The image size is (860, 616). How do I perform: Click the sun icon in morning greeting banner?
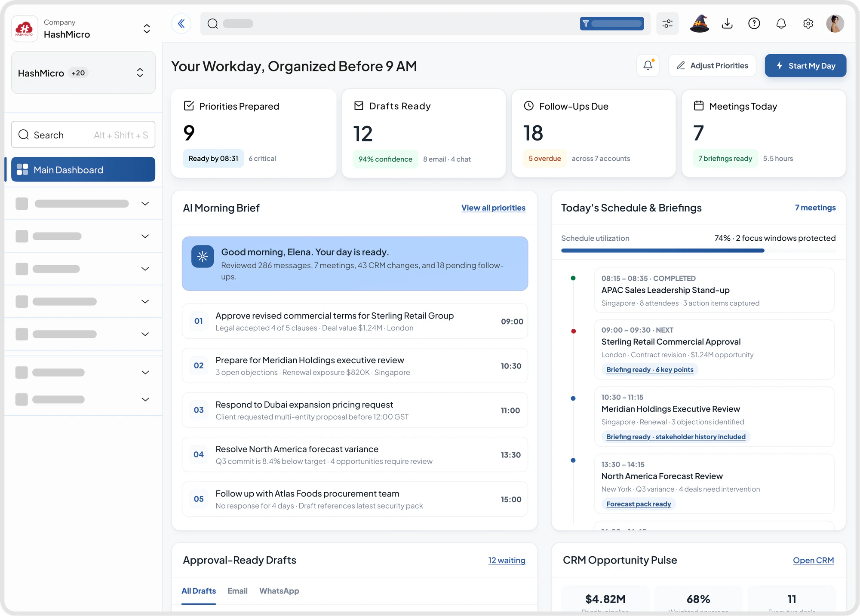pyautogui.click(x=203, y=257)
